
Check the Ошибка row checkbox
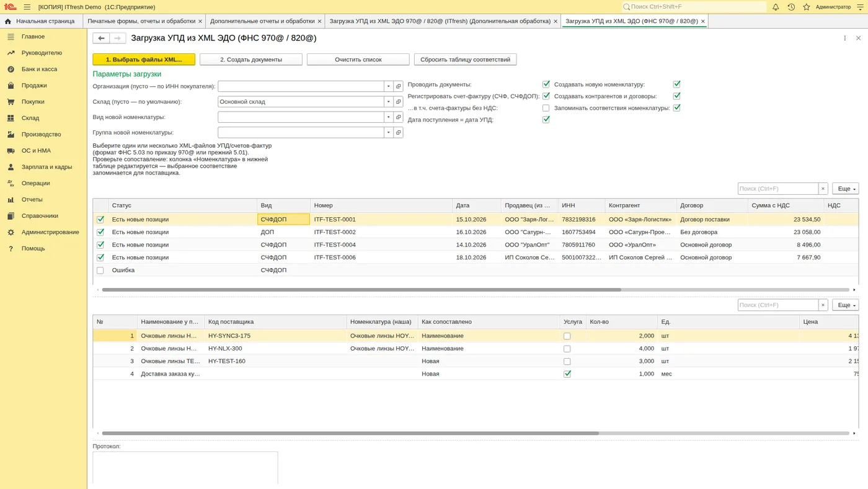click(x=100, y=271)
